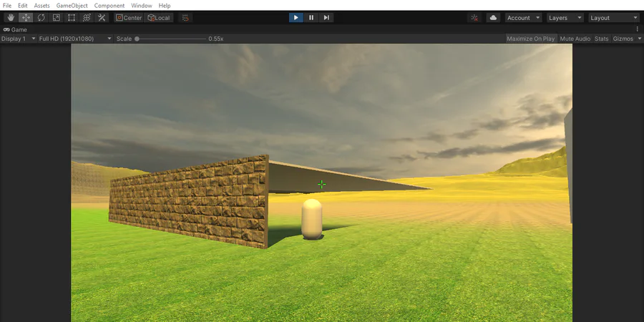Click the green crosshair in game view
This screenshot has height=322, width=644.
[321, 185]
